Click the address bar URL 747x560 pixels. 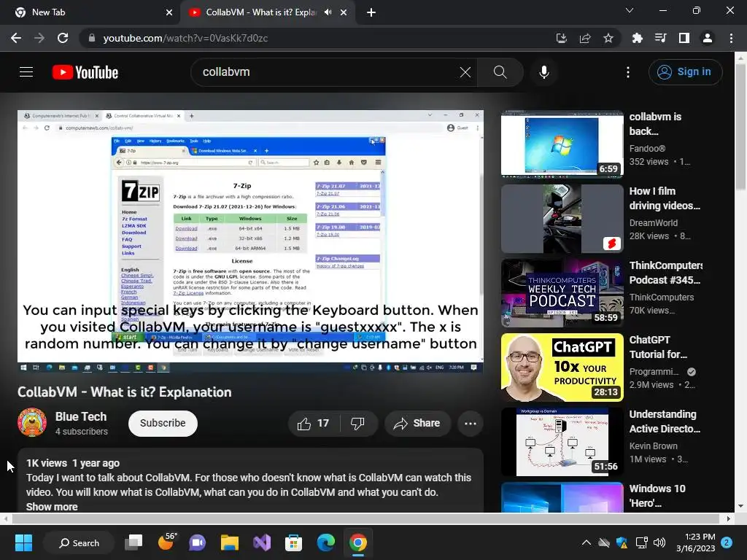tap(185, 38)
